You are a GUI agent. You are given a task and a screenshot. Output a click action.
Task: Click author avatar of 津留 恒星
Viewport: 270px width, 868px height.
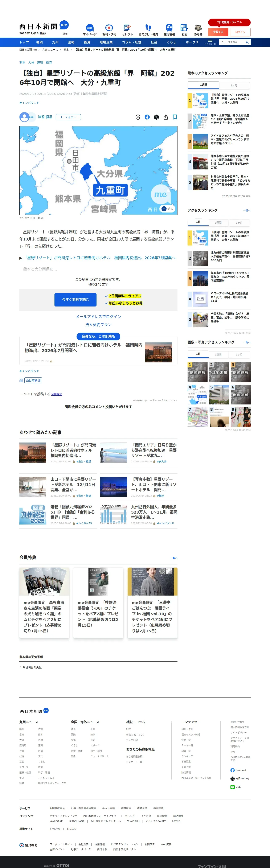[24, 117]
